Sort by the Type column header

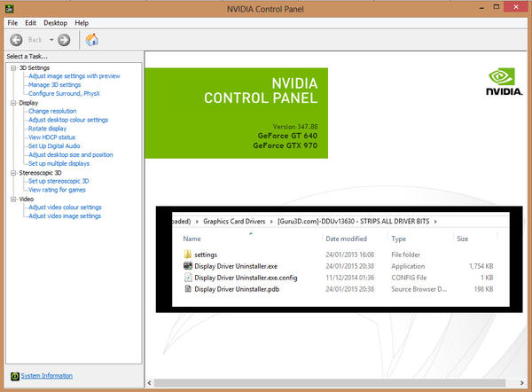398,239
